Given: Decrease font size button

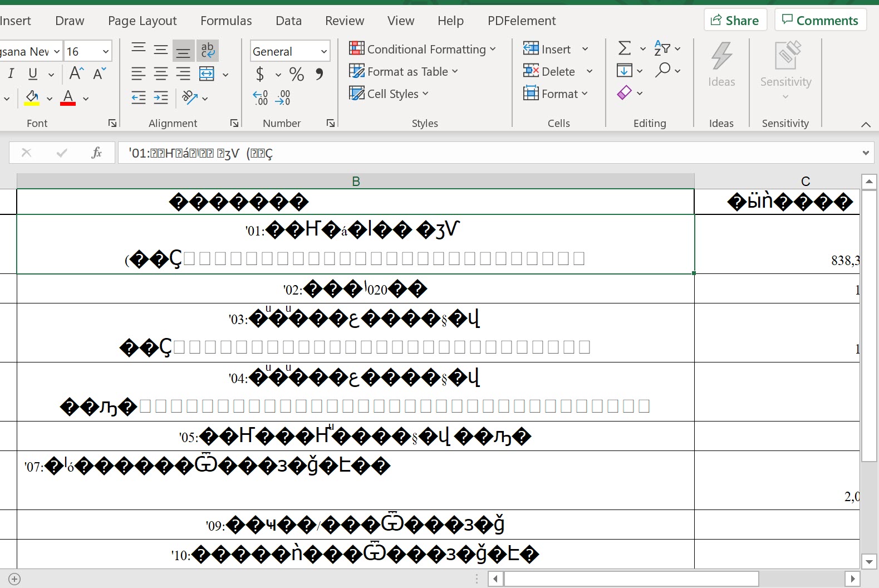Looking at the screenshot, I should click(x=100, y=73).
